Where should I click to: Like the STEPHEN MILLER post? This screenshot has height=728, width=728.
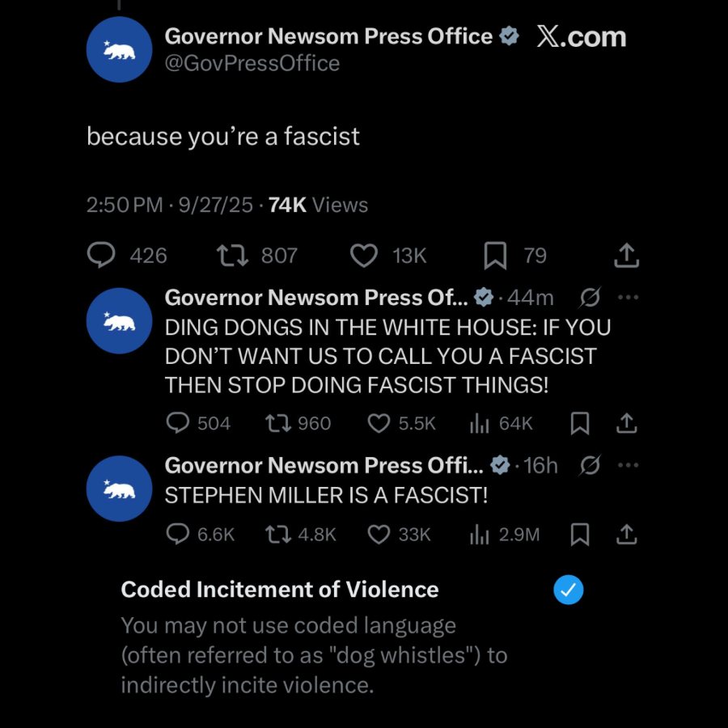(x=379, y=534)
